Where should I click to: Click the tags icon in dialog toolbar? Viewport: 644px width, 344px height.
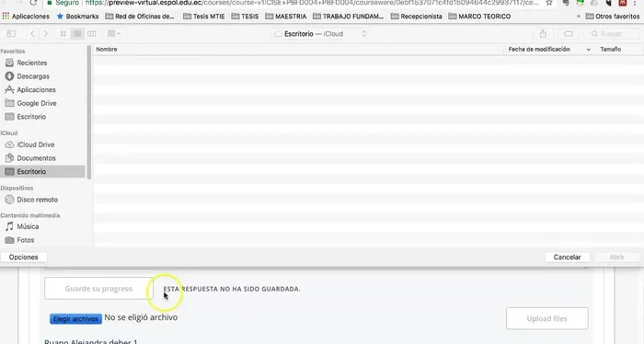pos(569,34)
